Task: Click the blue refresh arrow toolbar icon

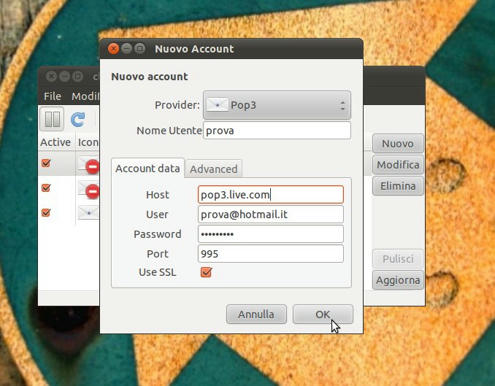Action: click(78, 119)
